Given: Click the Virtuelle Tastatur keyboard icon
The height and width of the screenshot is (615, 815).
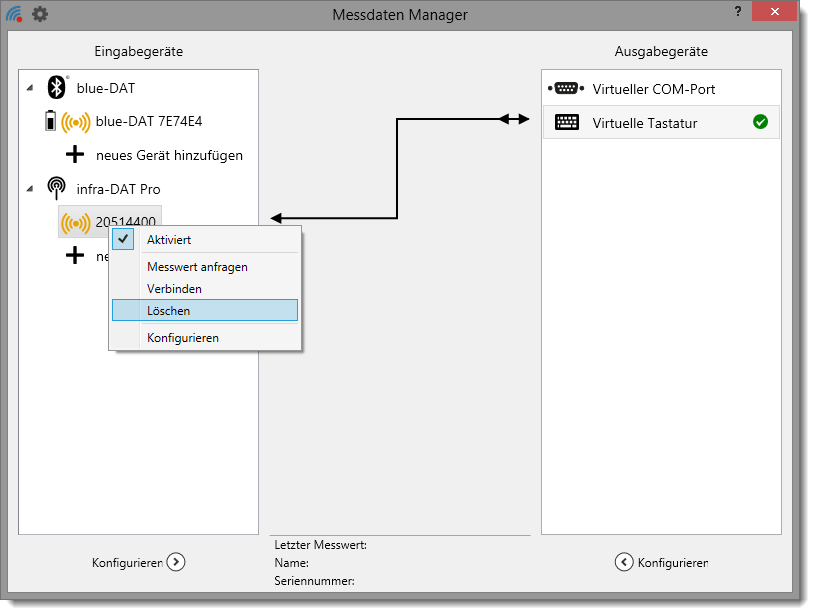Looking at the screenshot, I should pyautogui.click(x=566, y=123).
